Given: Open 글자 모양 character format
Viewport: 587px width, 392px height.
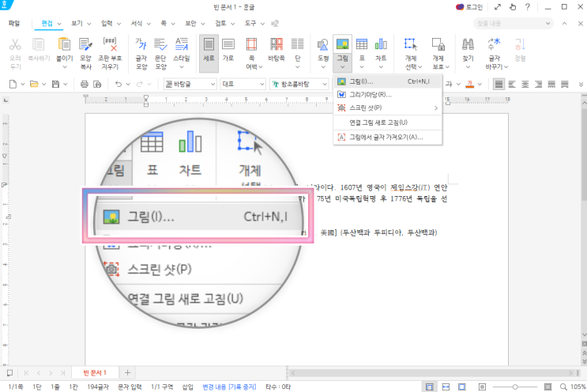Looking at the screenshot, I should pos(141,53).
